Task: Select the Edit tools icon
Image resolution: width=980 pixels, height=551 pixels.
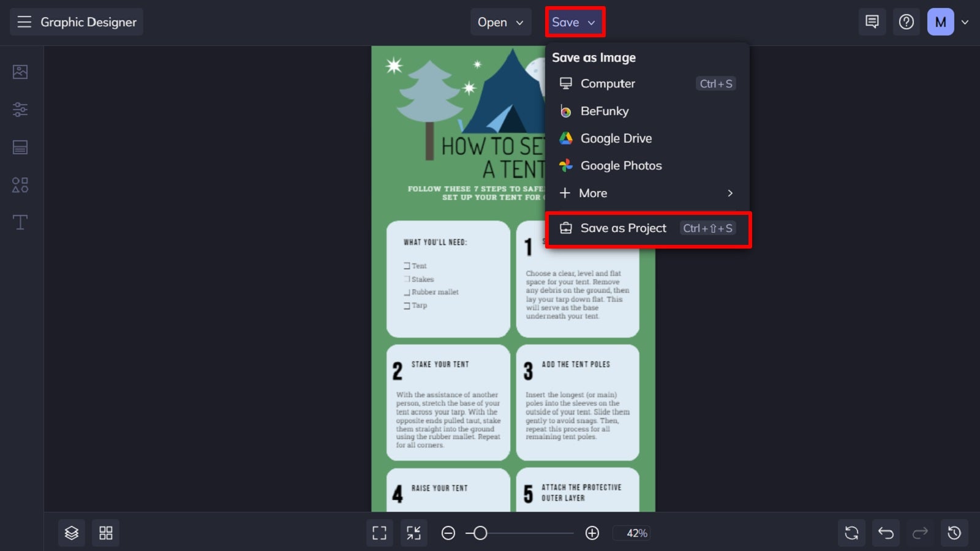Action: 20,109
